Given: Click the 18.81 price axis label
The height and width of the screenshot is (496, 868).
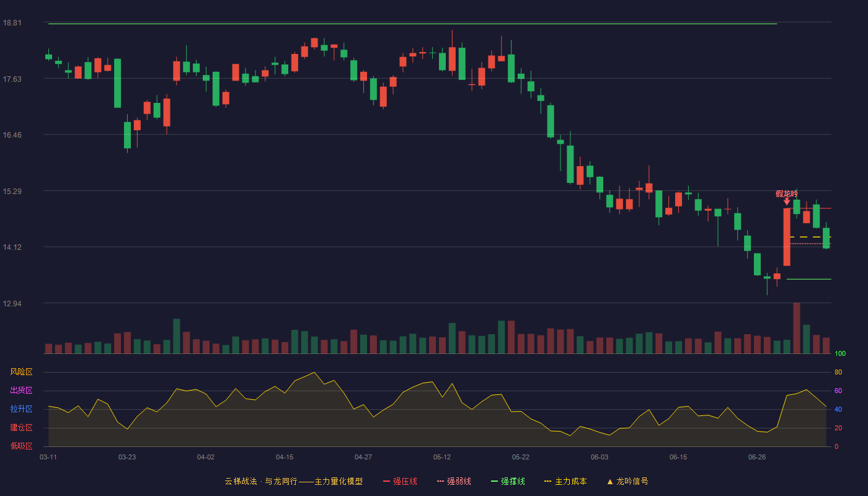Looking at the screenshot, I should coord(12,23).
